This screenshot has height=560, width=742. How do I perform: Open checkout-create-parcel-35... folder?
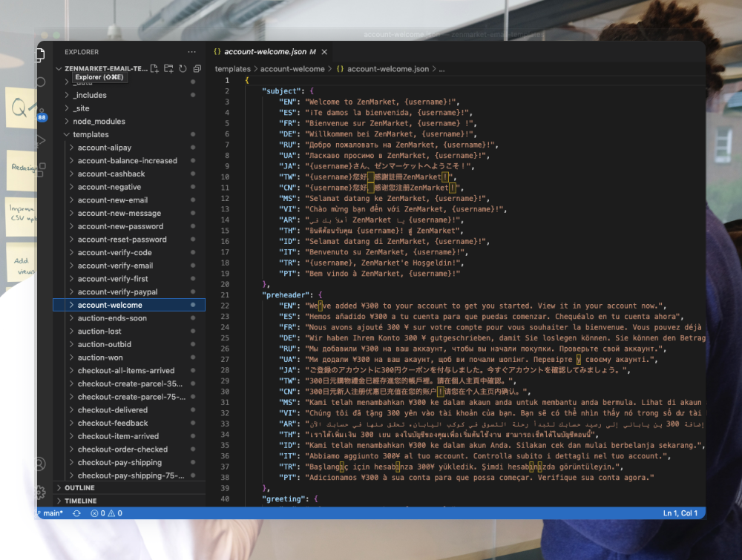[130, 384]
